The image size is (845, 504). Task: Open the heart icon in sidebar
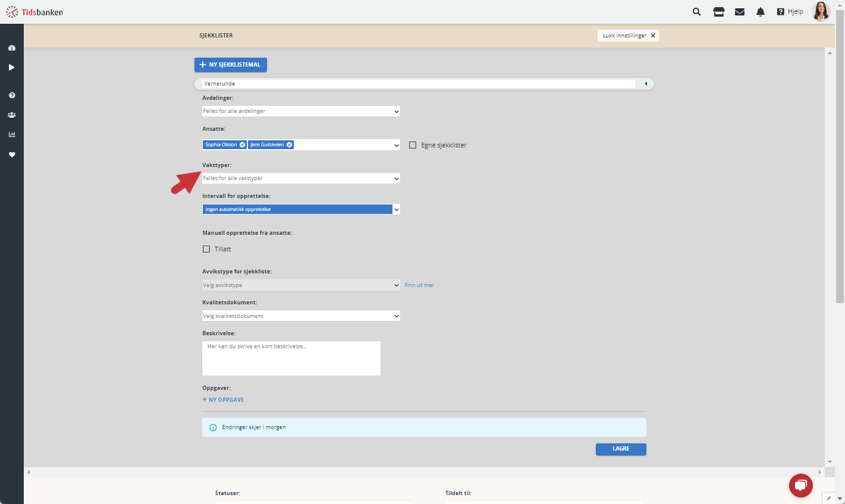12,155
